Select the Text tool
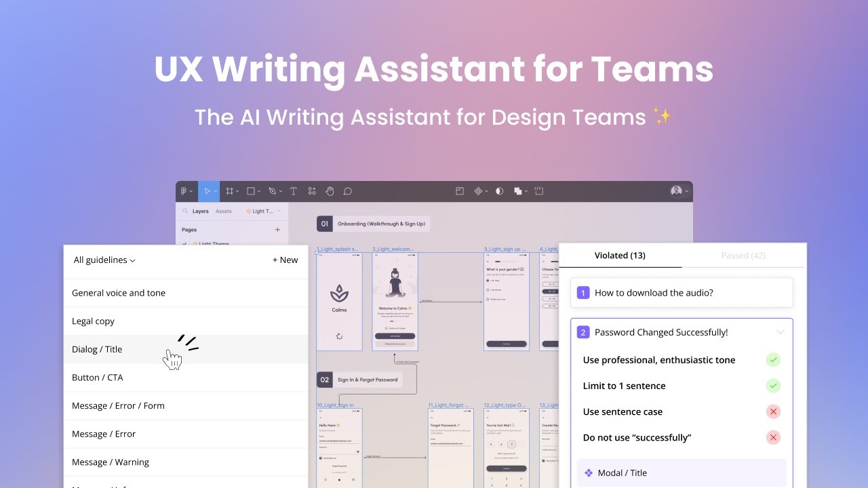The width and height of the screenshot is (868, 488). click(x=294, y=191)
